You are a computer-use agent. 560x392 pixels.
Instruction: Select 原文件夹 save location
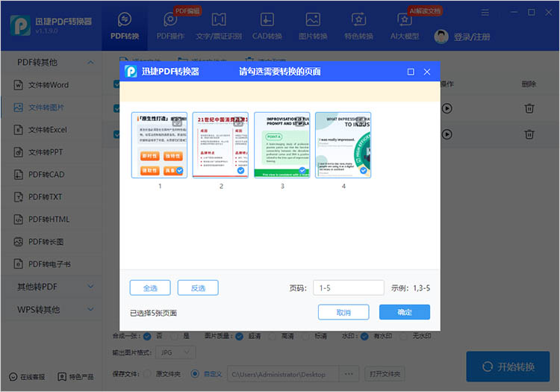(x=147, y=374)
